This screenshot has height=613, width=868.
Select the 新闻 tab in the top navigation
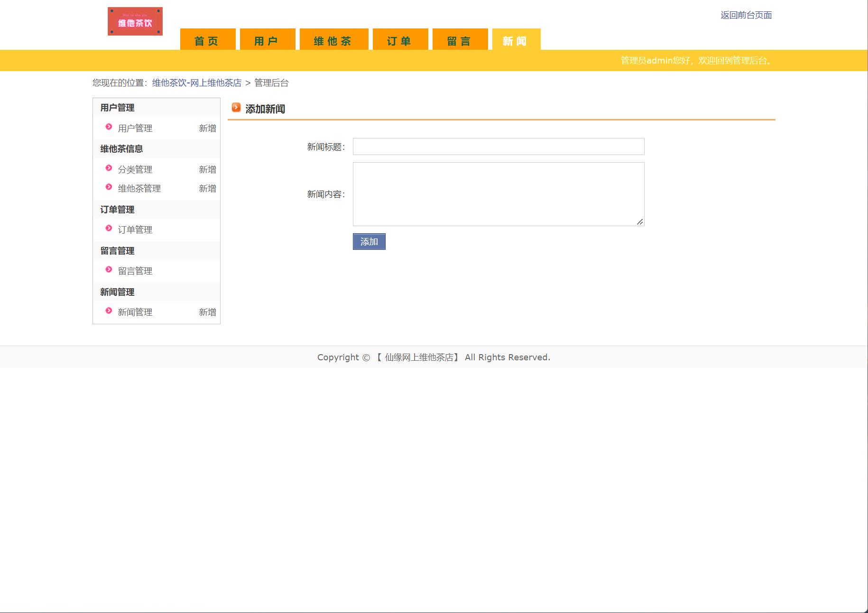515,41
